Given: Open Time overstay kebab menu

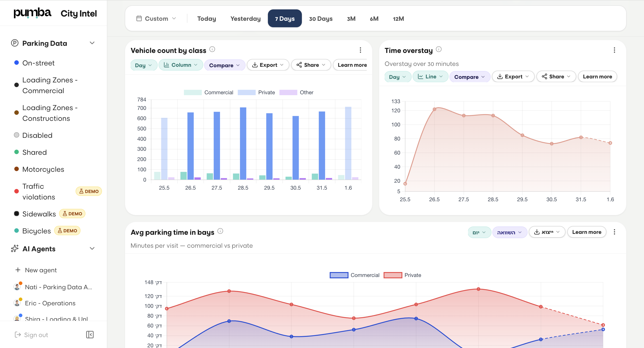Looking at the screenshot, I should point(614,50).
